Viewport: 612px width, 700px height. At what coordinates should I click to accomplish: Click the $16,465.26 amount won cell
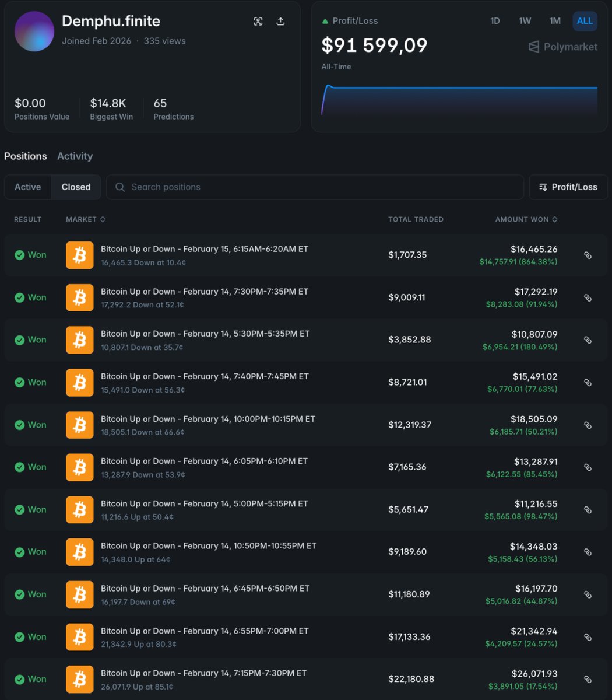tap(534, 249)
